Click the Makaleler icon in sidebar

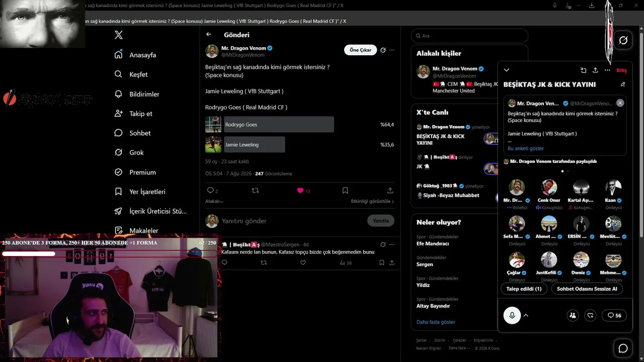(x=118, y=230)
